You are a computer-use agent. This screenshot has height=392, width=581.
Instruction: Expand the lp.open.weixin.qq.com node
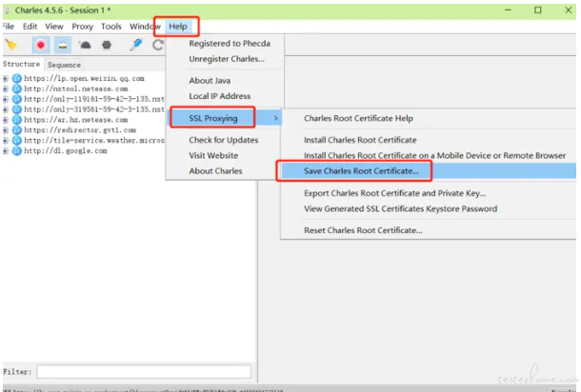[x=6, y=78]
